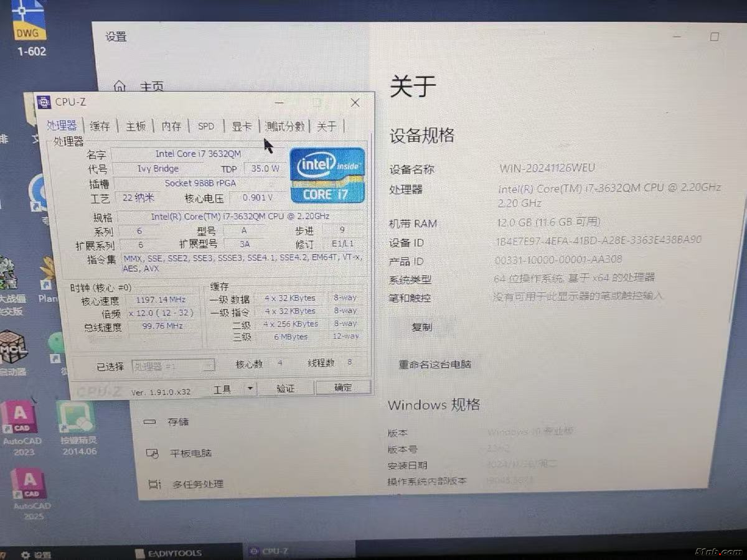
Task: Select the 存储 storage icon in Settings
Action: pos(149,422)
